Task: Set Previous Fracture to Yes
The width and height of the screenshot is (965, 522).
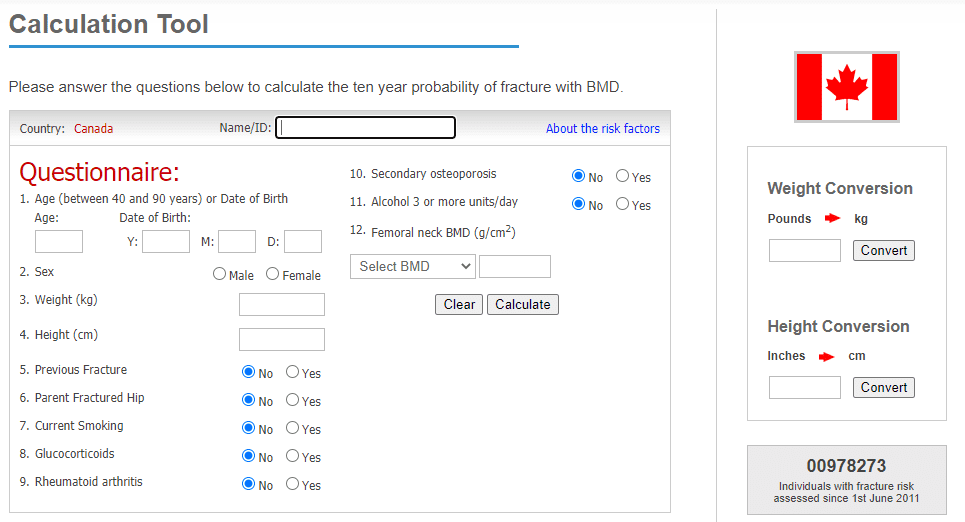Action: click(292, 372)
